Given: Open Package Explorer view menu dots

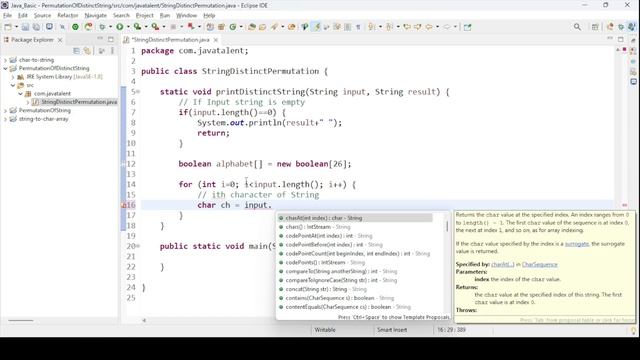Looking at the screenshot, I should point(112,51).
